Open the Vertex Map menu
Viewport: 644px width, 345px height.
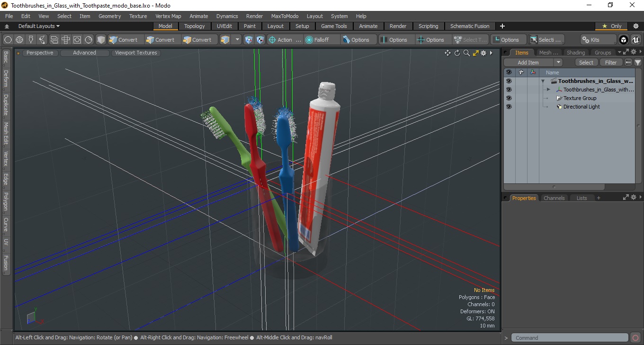coord(168,16)
